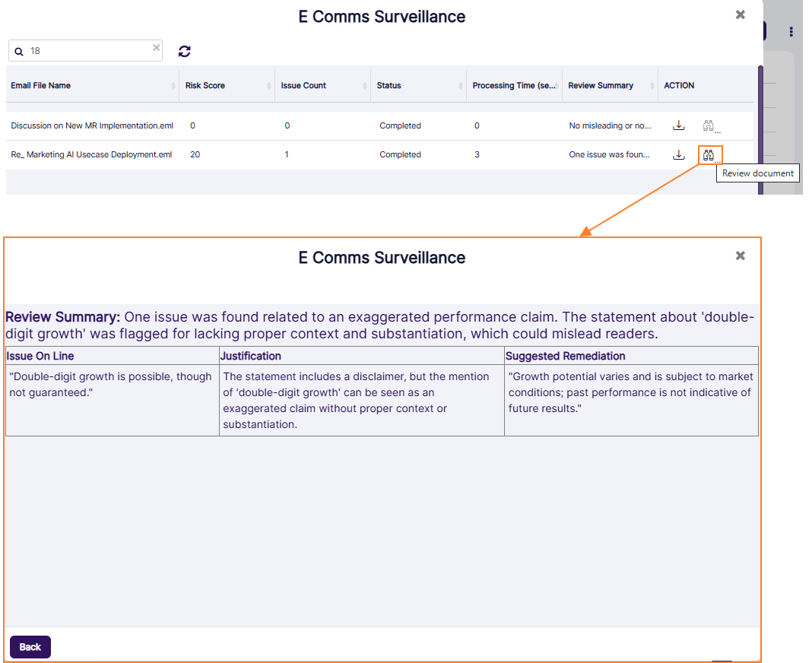Viewport: 812px width, 663px height.
Task: Close the review detail dialog
Action: [740, 255]
